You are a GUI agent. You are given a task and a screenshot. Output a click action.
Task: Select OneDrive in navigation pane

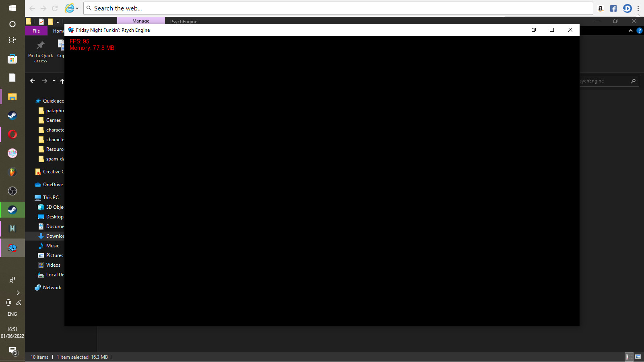point(49,185)
